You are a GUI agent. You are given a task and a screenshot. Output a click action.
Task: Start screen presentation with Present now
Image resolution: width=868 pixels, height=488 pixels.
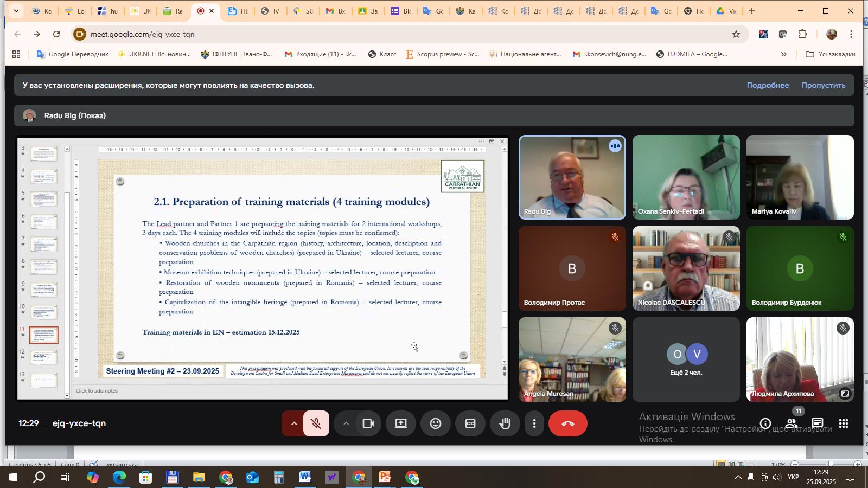(x=401, y=423)
